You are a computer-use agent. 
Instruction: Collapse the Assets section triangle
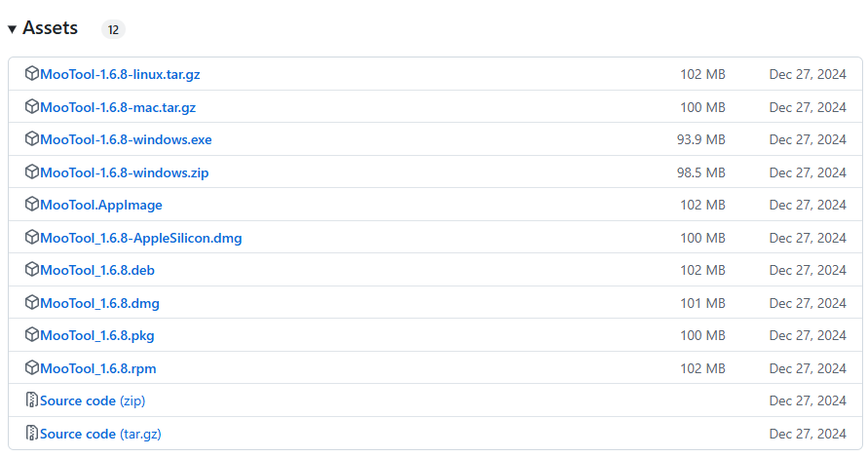[x=12, y=29]
